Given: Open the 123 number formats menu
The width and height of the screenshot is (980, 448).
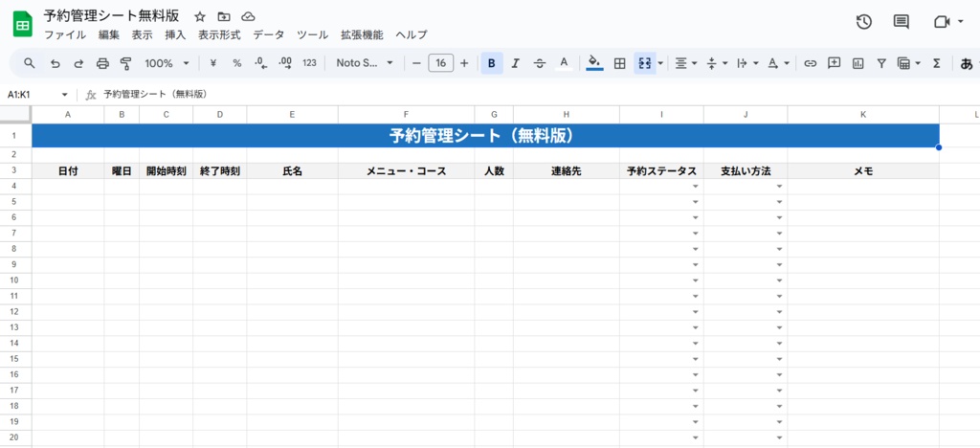Looking at the screenshot, I should 309,63.
